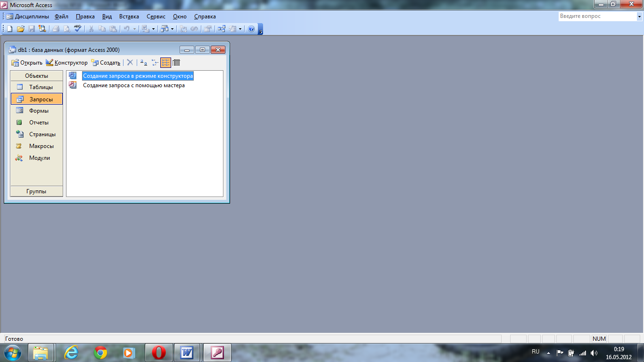Select Модули in the objects list
644x362 pixels.
36,158
